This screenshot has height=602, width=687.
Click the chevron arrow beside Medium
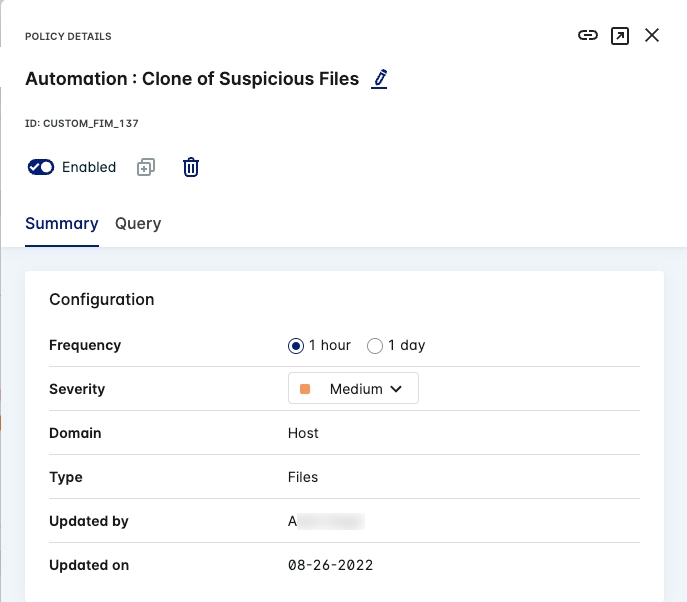(396, 389)
